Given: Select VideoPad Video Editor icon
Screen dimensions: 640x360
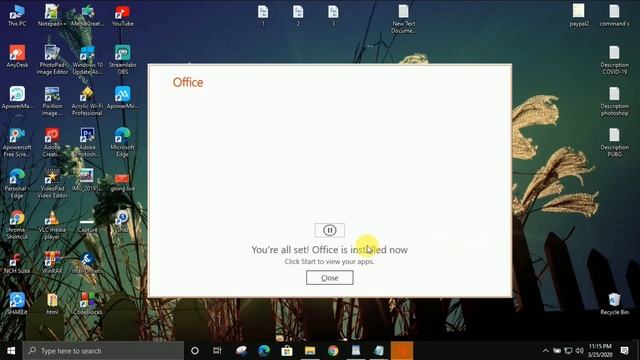Looking at the screenshot, I should (52, 184).
